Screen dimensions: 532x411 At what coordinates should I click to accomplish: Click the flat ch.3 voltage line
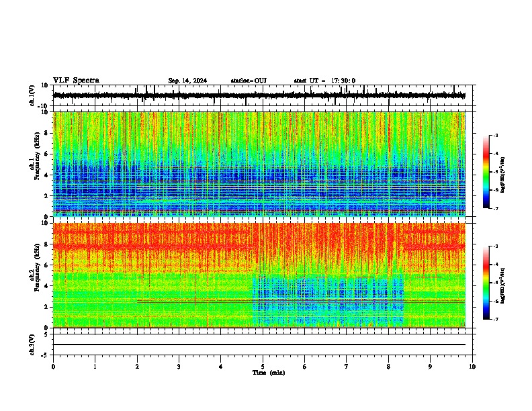(259, 345)
